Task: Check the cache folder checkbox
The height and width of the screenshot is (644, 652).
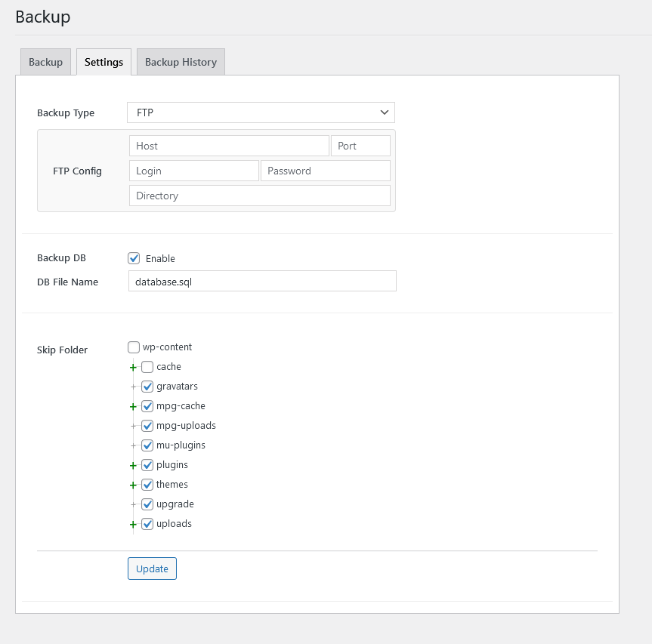Action: pyautogui.click(x=147, y=366)
